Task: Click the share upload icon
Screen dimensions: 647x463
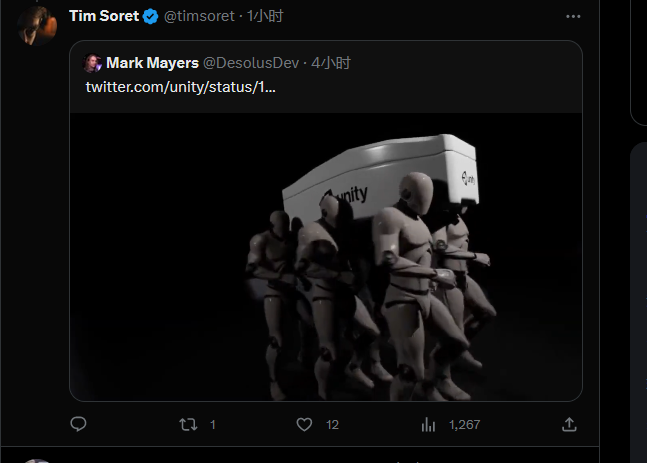Action: tap(569, 424)
